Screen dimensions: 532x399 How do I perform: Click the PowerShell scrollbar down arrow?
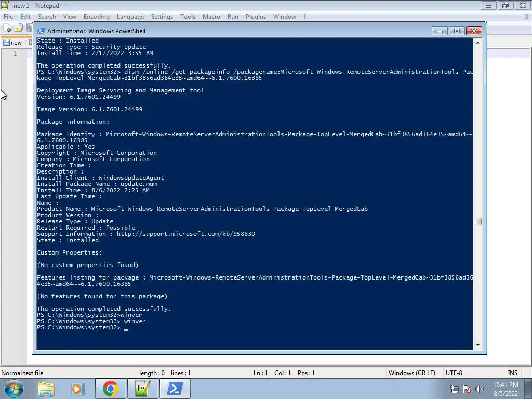coord(478,345)
